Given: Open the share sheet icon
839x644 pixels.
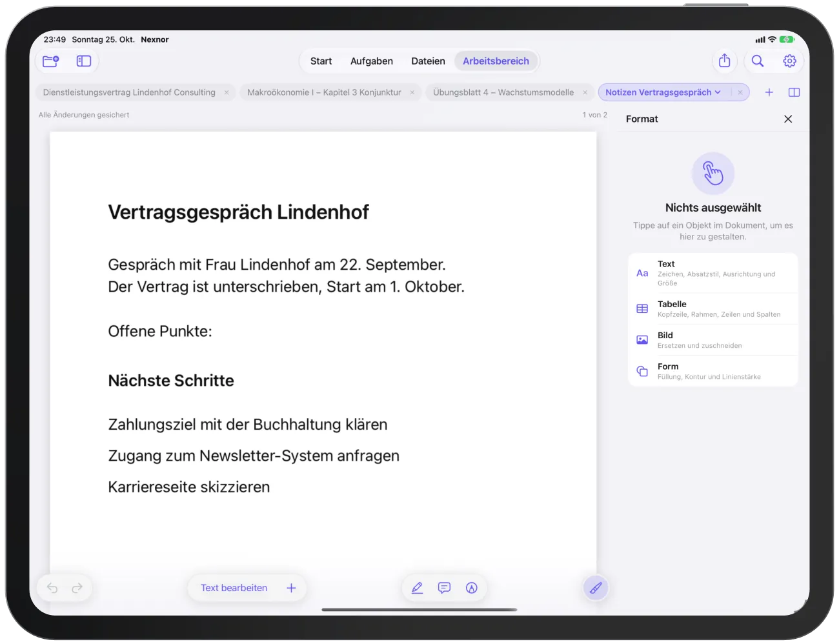Looking at the screenshot, I should [725, 61].
